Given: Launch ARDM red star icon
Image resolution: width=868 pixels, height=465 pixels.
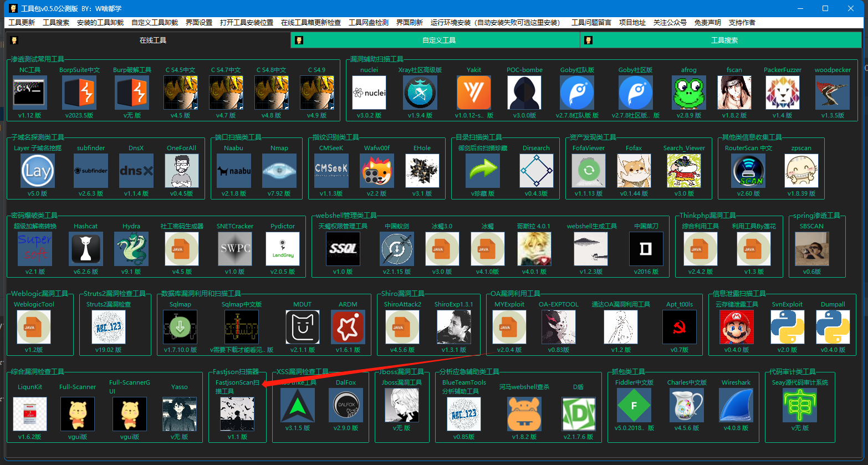Looking at the screenshot, I should (x=348, y=327).
